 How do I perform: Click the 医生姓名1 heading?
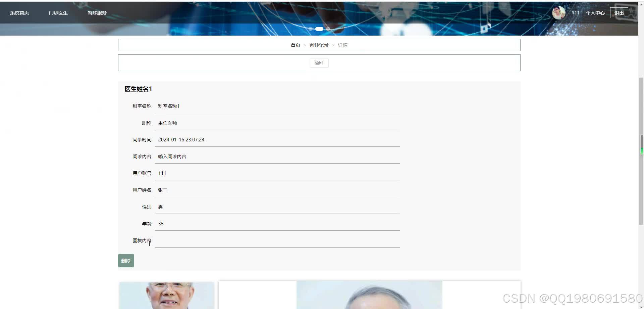point(139,89)
